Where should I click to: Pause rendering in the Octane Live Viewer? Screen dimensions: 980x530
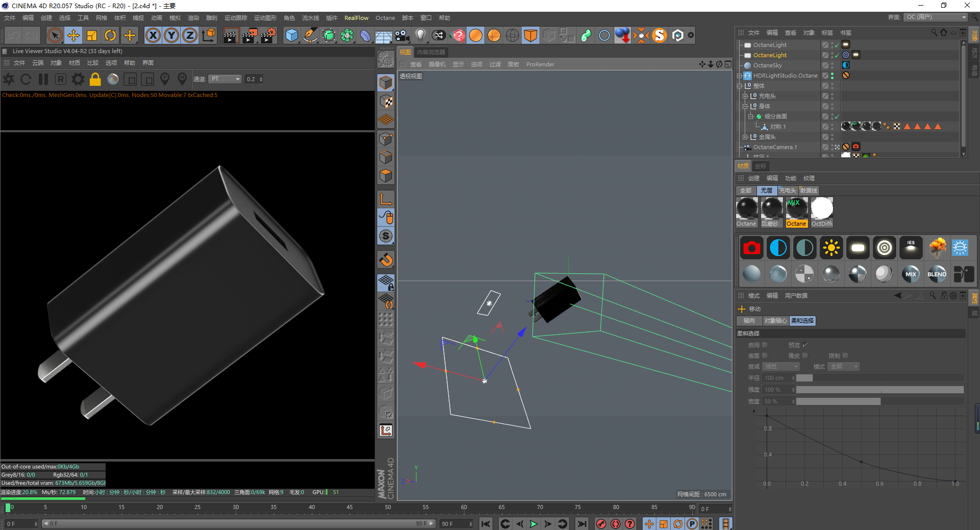43,79
